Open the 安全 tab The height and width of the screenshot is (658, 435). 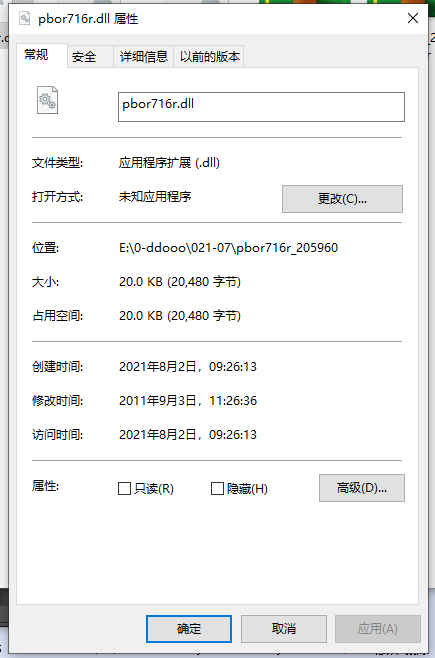[x=84, y=56]
